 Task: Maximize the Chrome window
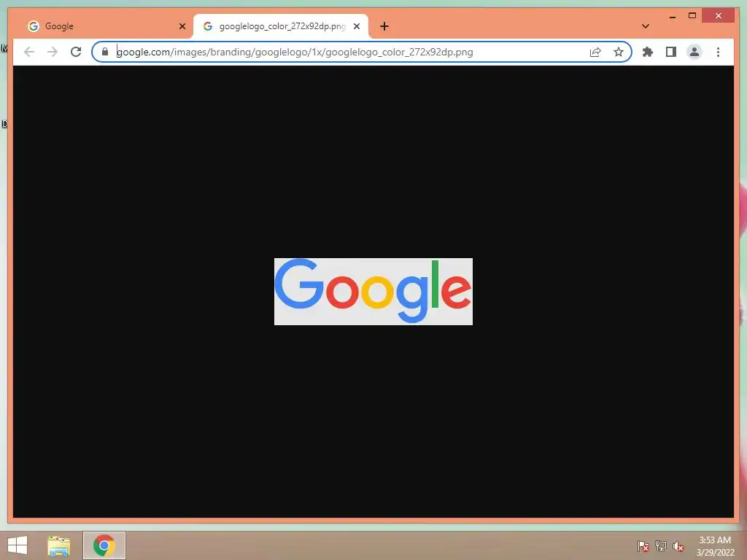(692, 16)
